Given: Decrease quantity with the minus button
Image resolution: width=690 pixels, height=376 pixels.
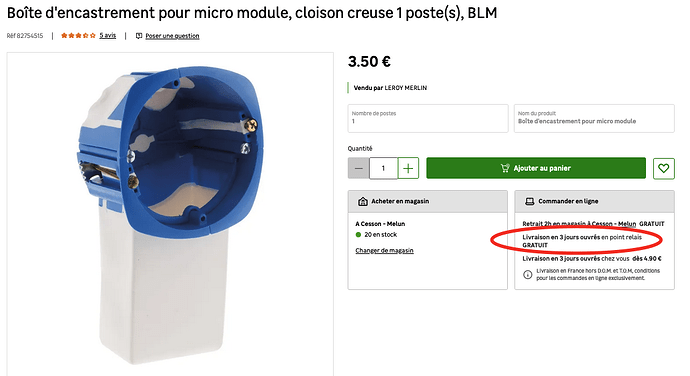Looking at the screenshot, I should tap(359, 168).
